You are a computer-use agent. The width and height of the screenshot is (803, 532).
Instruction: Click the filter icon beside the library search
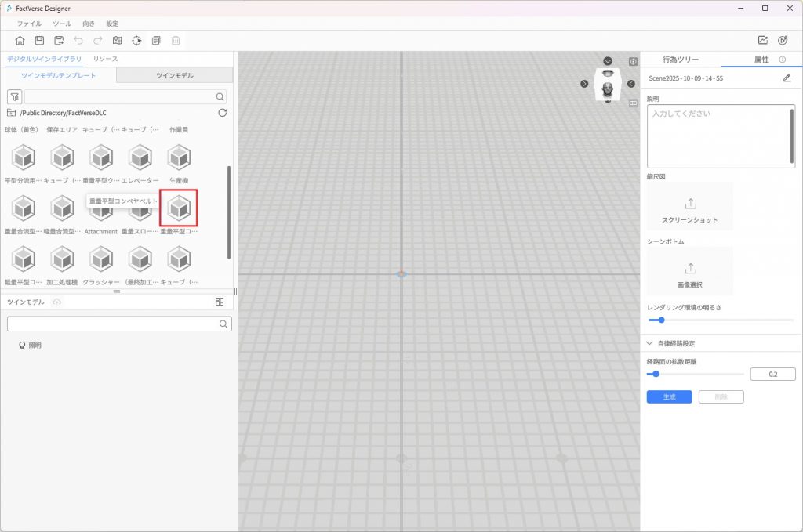coord(14,96)
